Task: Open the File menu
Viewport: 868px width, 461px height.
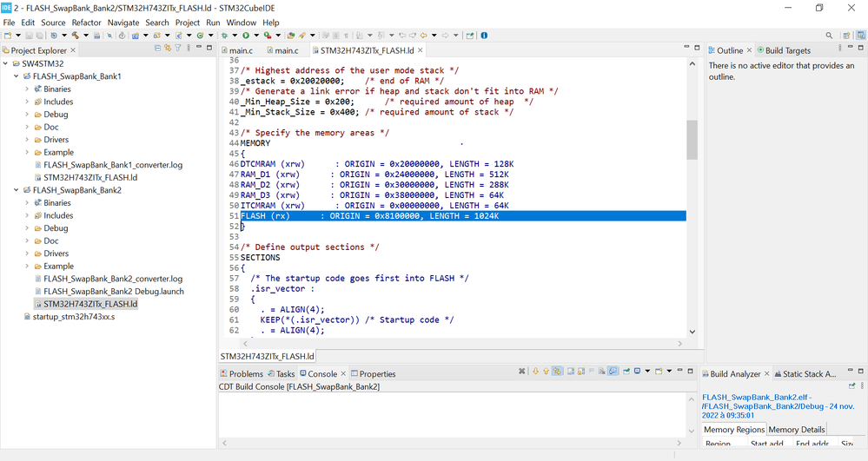Action: click(x=9, y=23)
